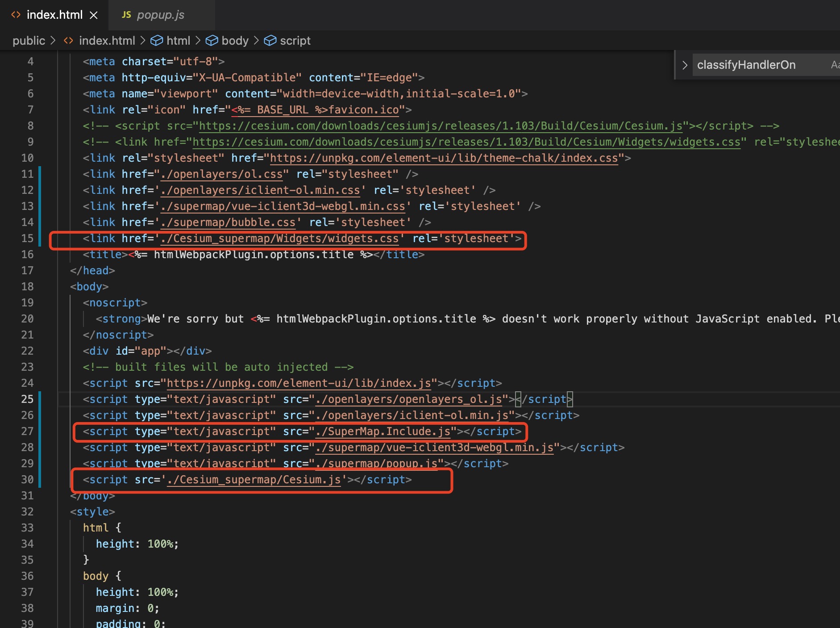Open the html element breadcrumb

tap(178, 41)
